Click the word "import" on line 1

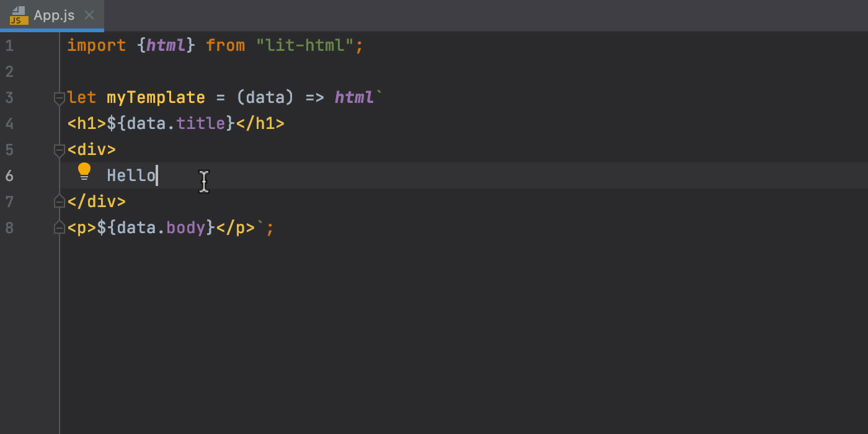pos(97,45)
